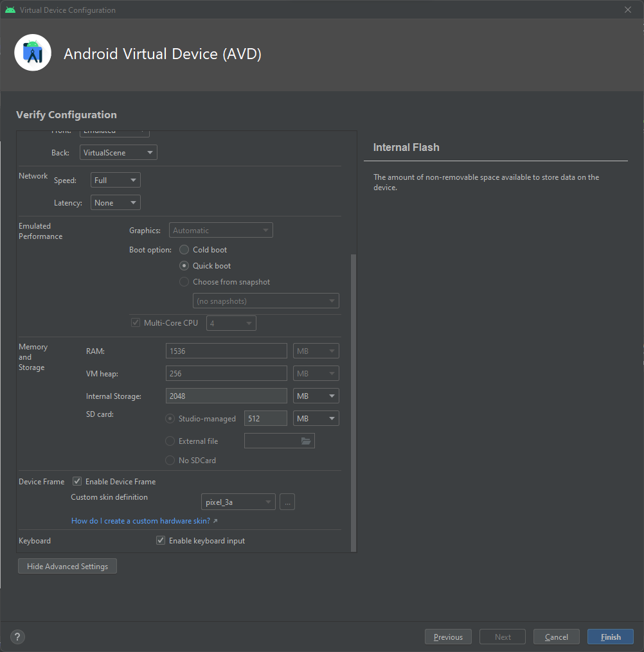Open the Network Speed dropdown
The image size is (644, 652).
116,180
